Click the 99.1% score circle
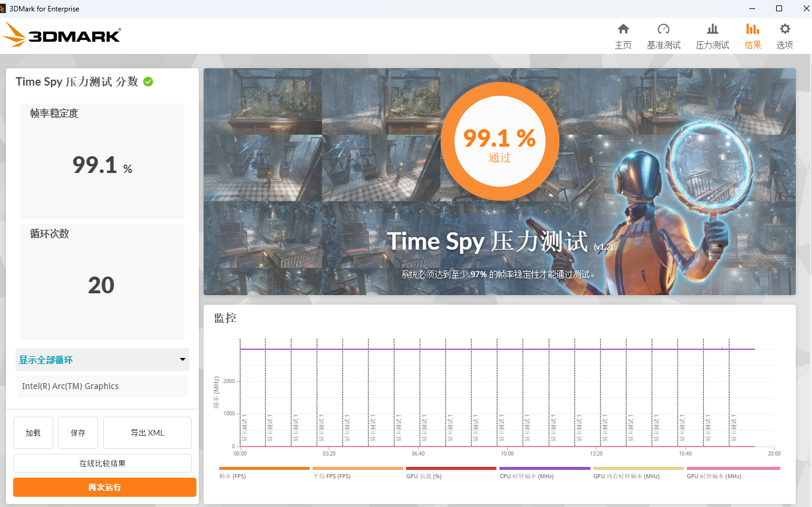 pos(499,141)
